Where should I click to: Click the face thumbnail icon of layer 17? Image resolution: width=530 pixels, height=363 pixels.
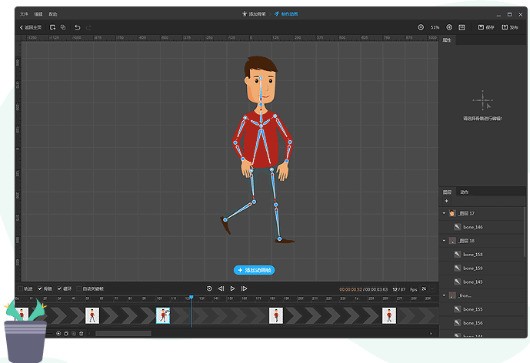[452, 213]
